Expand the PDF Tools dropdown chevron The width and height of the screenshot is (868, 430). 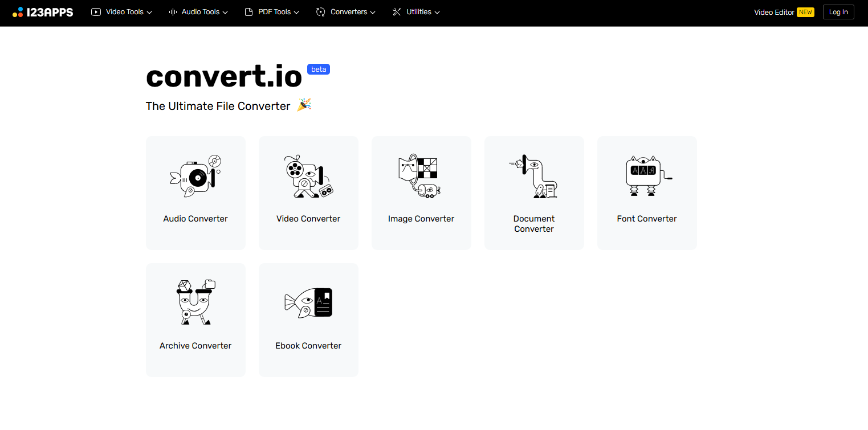tap(296, 13)
